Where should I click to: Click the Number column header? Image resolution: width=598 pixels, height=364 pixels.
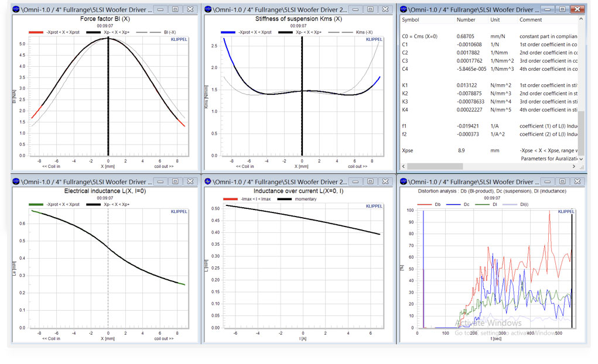pos(466,20)
